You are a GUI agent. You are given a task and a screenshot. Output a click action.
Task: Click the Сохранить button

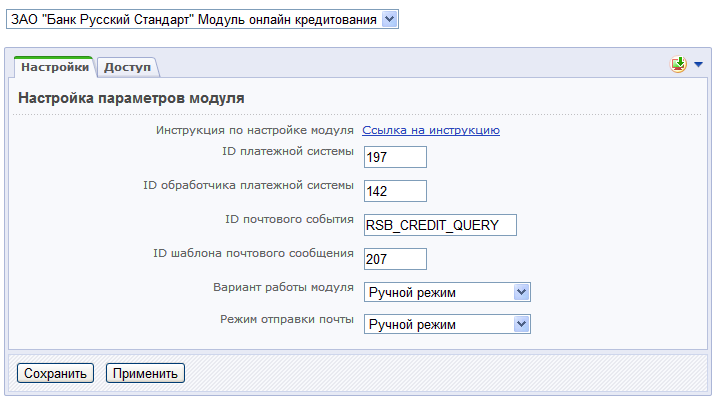pos(55,373)
